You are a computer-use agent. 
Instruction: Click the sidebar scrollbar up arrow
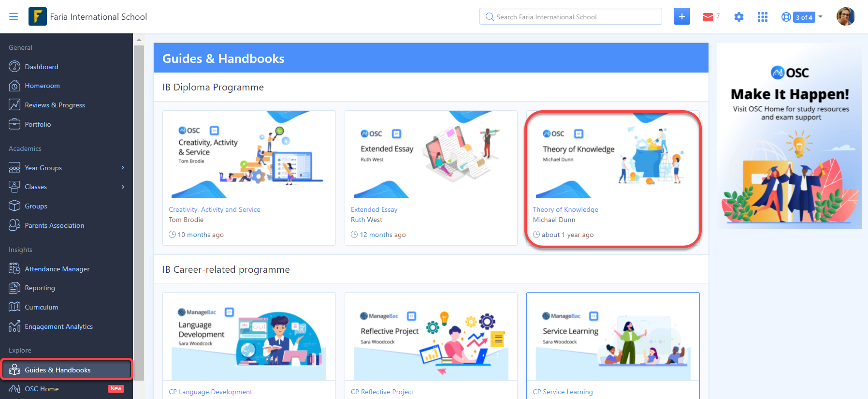click(x=139, y=40)
